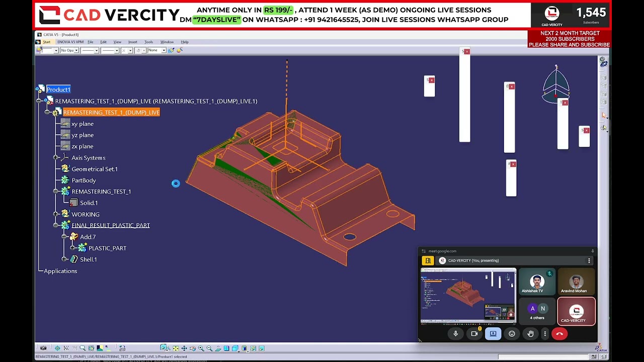This screenshot has height=362, width=644.
Task: Click the red Leave call button
Action: click(x=559, y=334)
